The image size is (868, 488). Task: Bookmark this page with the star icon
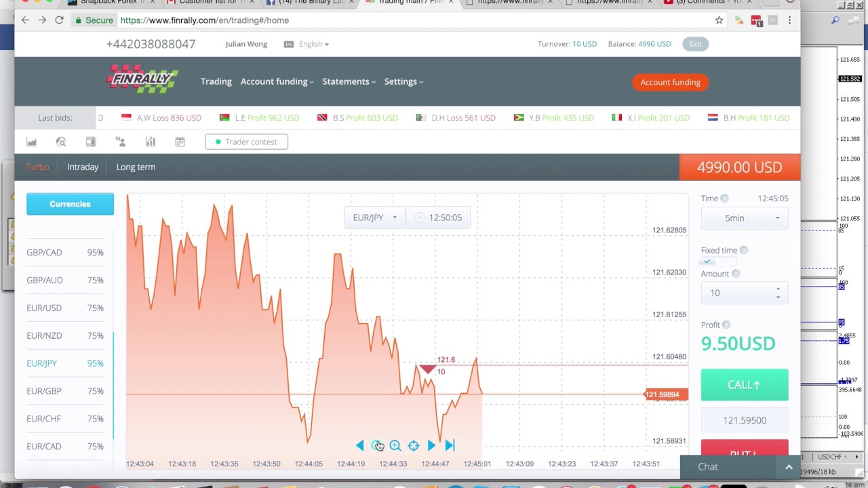[x=719, y=20]
